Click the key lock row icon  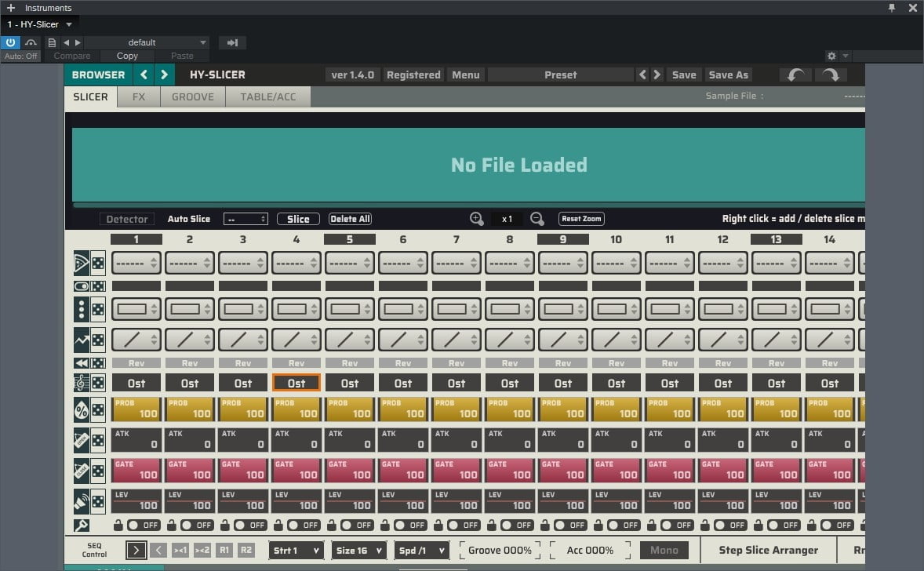pyautogui.click(x=82, y=525)
